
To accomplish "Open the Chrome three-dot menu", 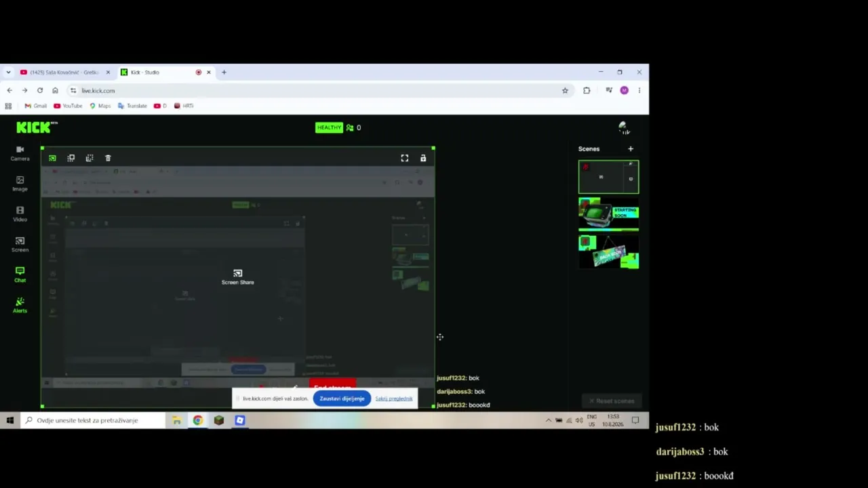I will [639, 90].
